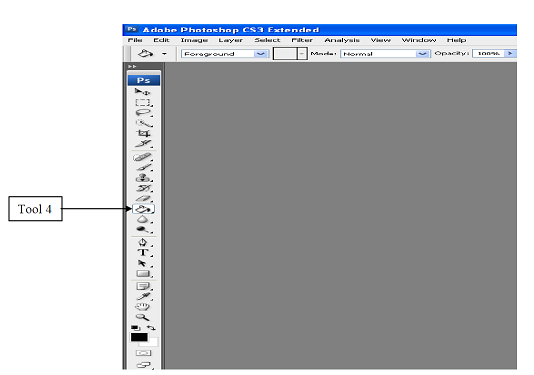This screenshot has width=534, height=375.
Task: Select the Hand tool
Action: pyautogui.click(x=142, y=307)
